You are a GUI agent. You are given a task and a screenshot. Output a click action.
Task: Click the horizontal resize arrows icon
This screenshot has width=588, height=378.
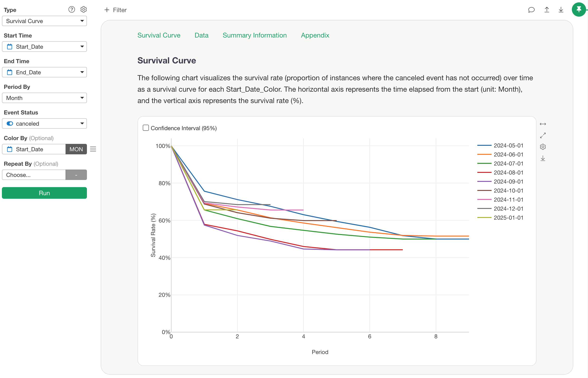point(543,124)
